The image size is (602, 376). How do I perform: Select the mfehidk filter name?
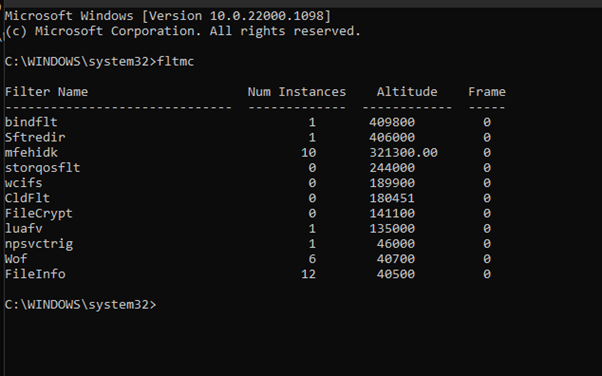[x=31, y=152]
